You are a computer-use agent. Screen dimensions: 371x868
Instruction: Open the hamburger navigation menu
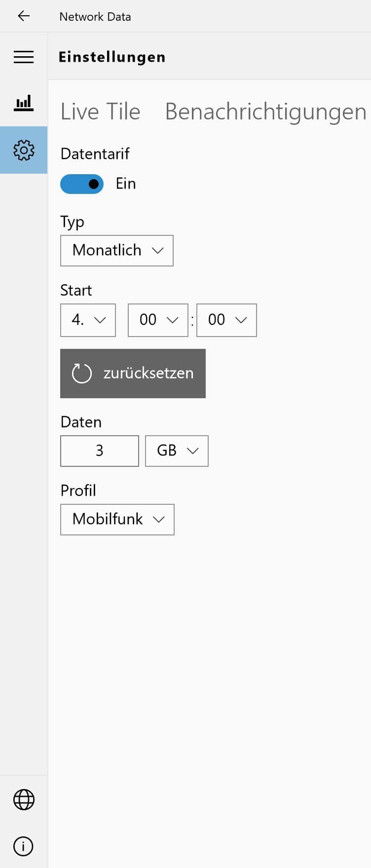(x=24, y=57)
